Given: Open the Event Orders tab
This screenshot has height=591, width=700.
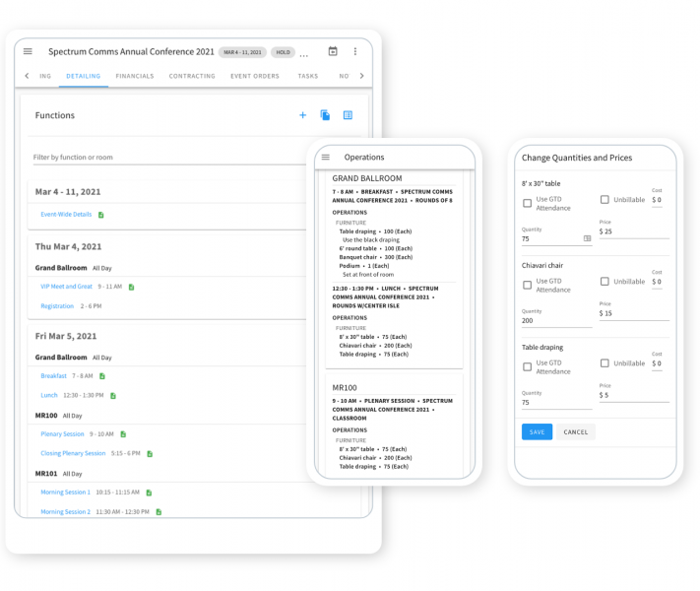Looking at the screenshot, I should point(254,76).
